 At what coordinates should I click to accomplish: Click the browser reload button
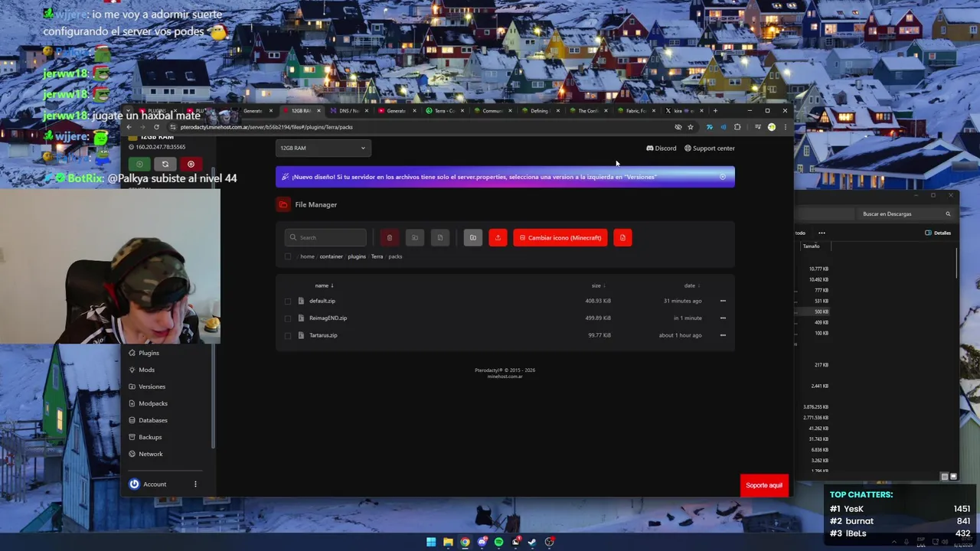pyautogui.click(x=156, y=127)
